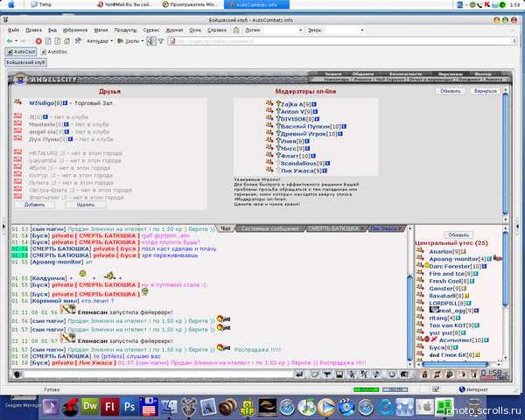The width and height of the screenshot is (525, 420).
Task: Open the Безопасность game menu
Action: coord(406,73)
